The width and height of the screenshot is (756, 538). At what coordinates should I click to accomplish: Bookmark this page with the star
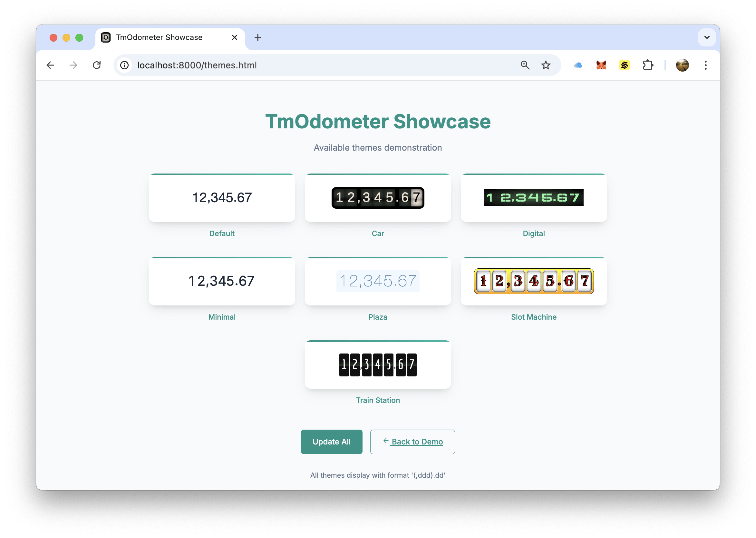click(x=546, y=65)
